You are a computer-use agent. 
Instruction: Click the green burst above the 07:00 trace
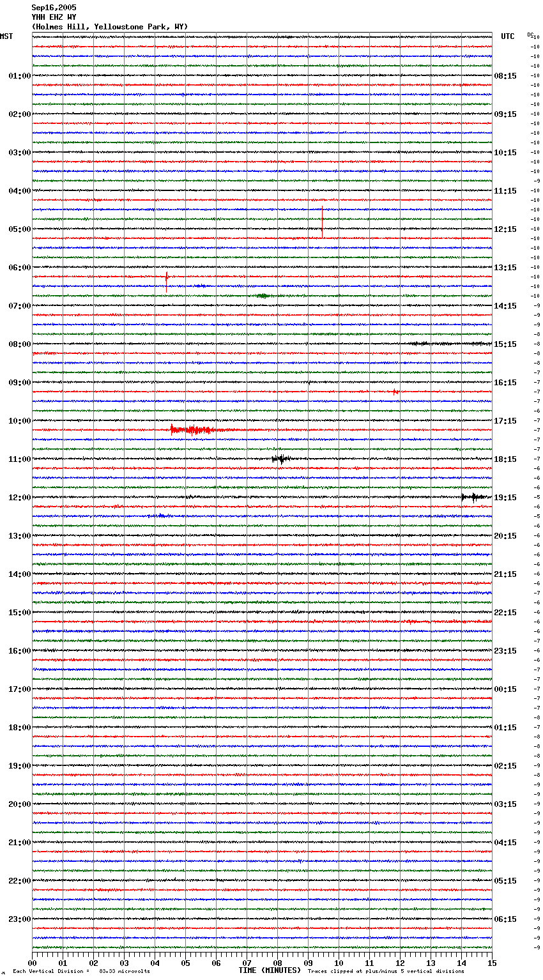(263, 296)
